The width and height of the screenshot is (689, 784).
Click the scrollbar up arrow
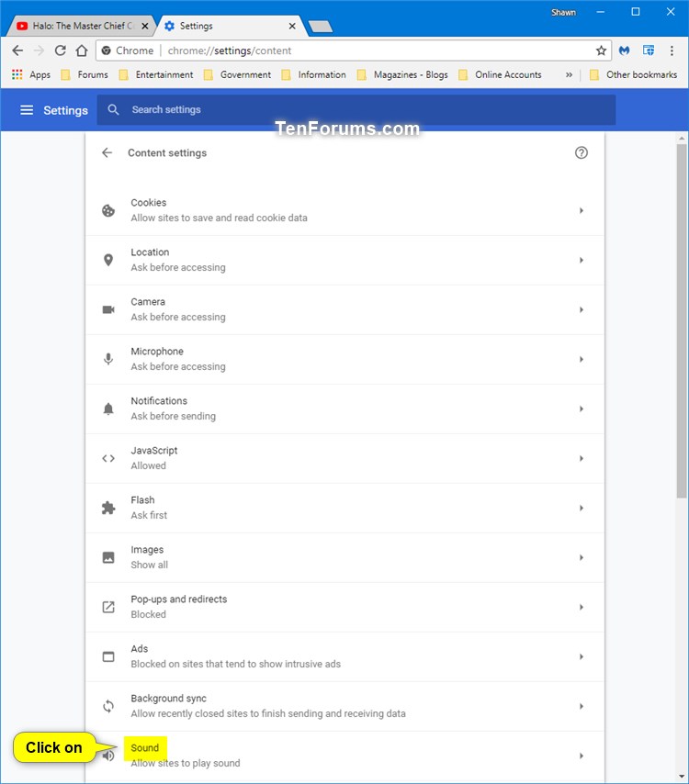coord(682,139)
